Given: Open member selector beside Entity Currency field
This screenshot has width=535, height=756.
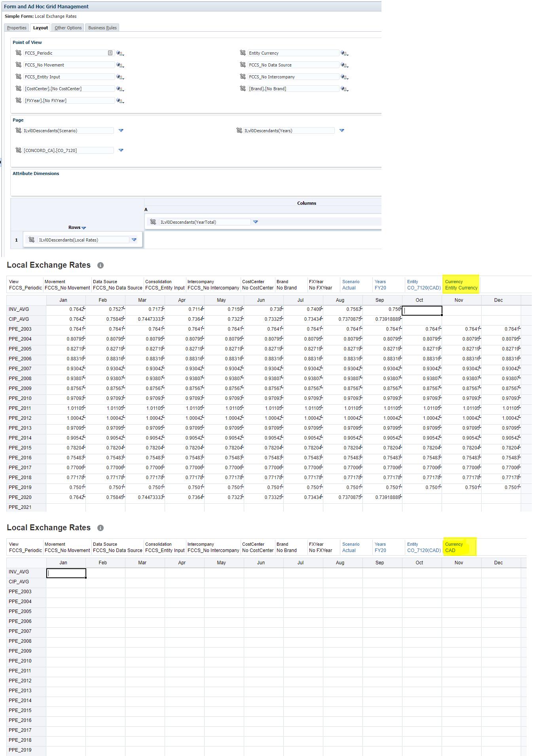Looking at the screenshot, I should [345, 53].
